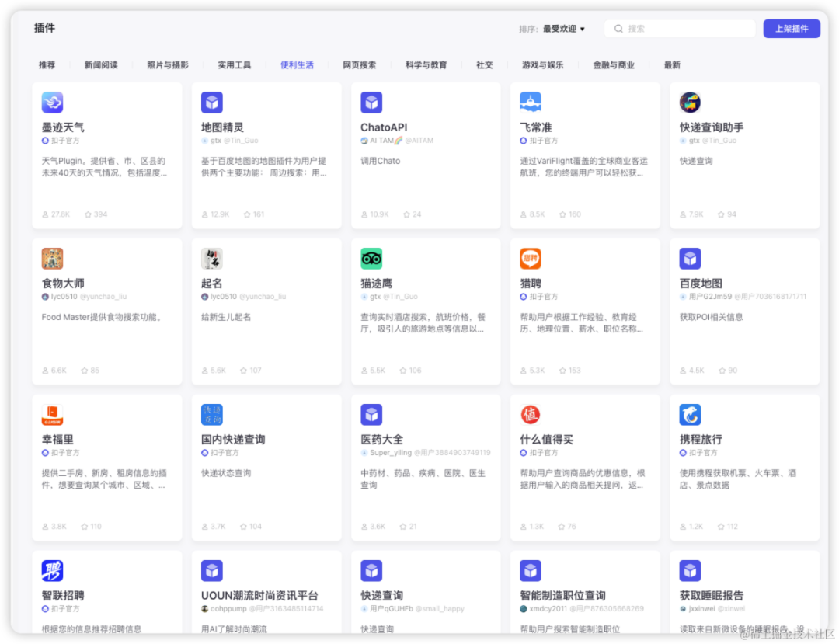839x644 pixels.
Task: Select the 便利生活 tab
Action: [x=297, y=65]
